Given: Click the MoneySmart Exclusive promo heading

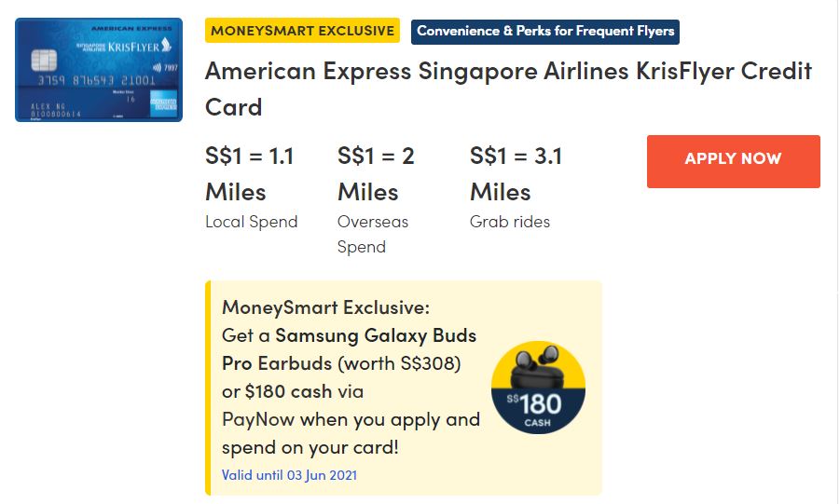Looking at the screenshot, I should 325,307.
